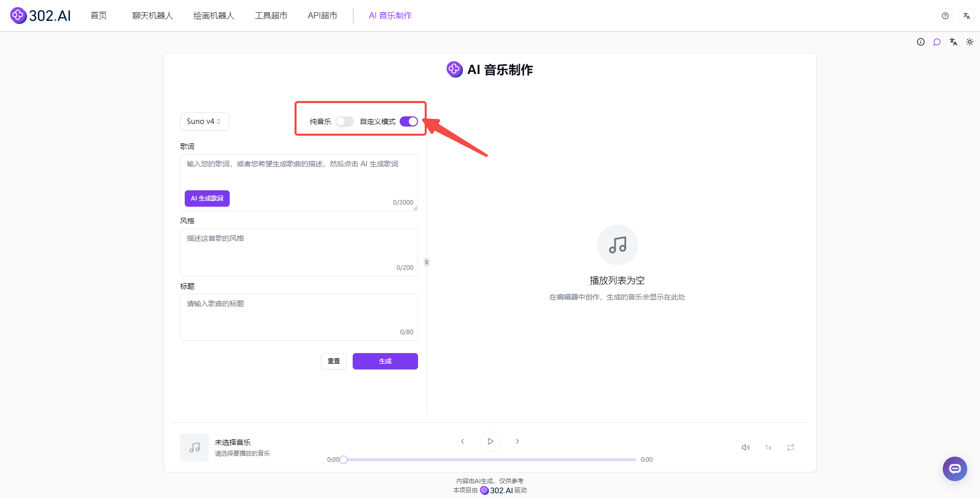Image resolution: width=980 pixels, height=499 pixels.
Task: Focus the 标题 song title field
Action: pyautogui.click(x=299, y=317)
